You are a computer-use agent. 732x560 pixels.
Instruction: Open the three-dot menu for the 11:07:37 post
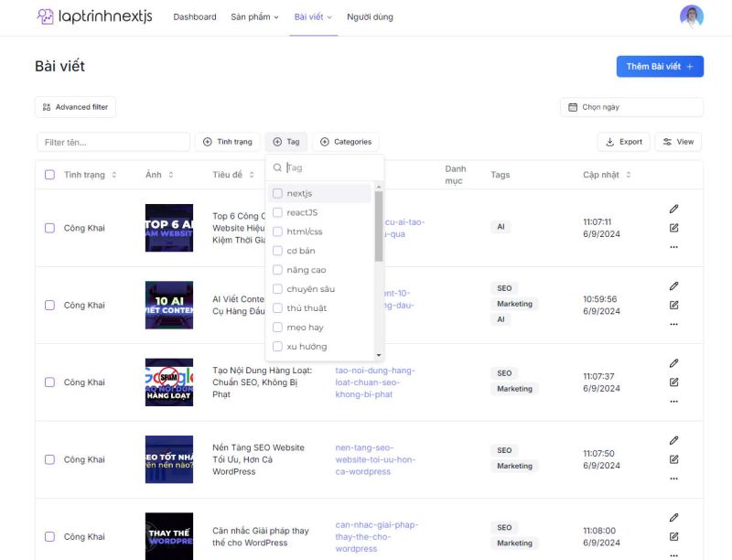click(x=674, y=401)
